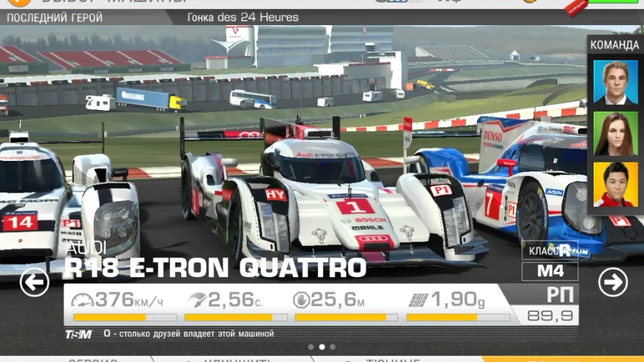Screen dimensions: 644x362
Task: Click the 89,9 rating value
Action: coord(550,316)
